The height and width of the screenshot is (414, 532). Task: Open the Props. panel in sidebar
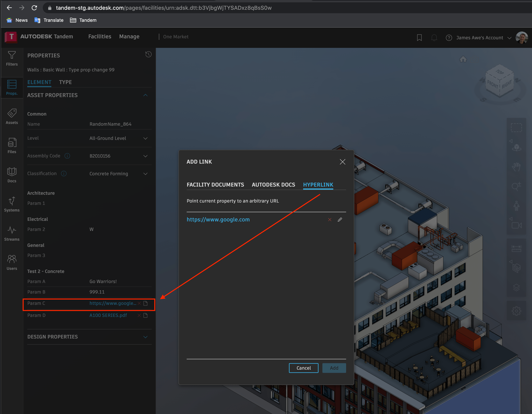click(x=12, y=88)
